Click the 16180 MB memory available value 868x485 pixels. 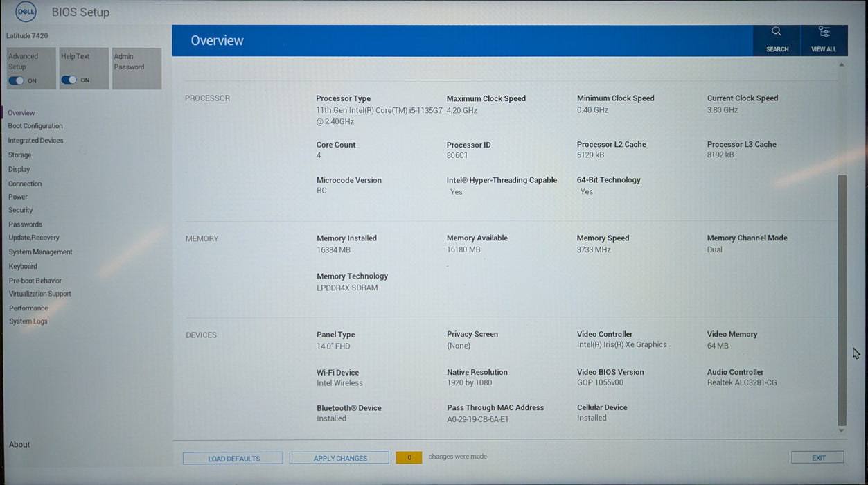tap(463, 249)
